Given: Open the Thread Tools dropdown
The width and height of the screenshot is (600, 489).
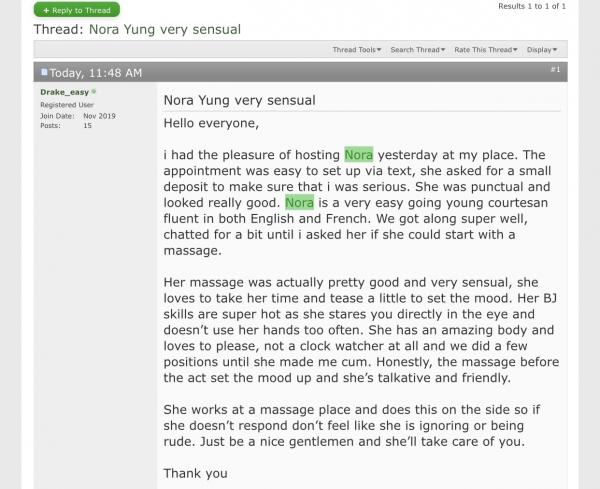Looking at the screenshot, I should (357, 50).
